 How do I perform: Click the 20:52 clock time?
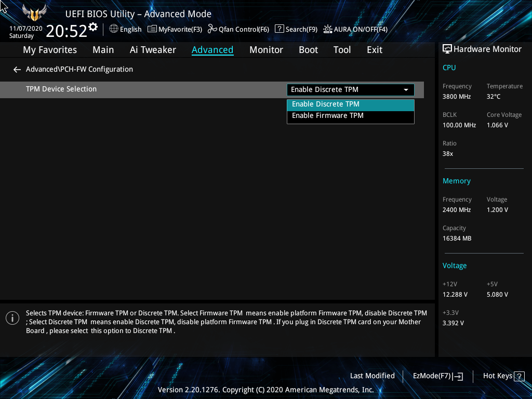point(66,31)
